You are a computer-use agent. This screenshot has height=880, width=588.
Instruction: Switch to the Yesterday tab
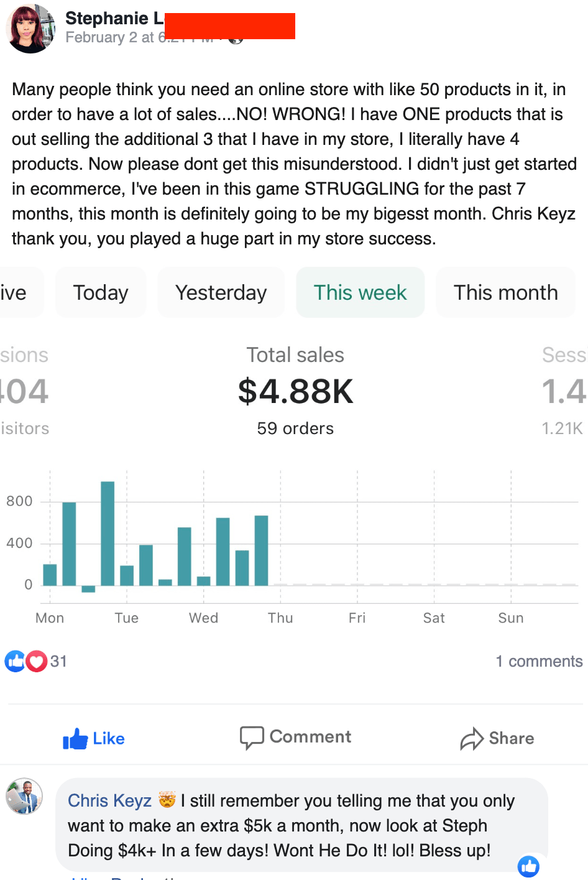coord(221,292)
